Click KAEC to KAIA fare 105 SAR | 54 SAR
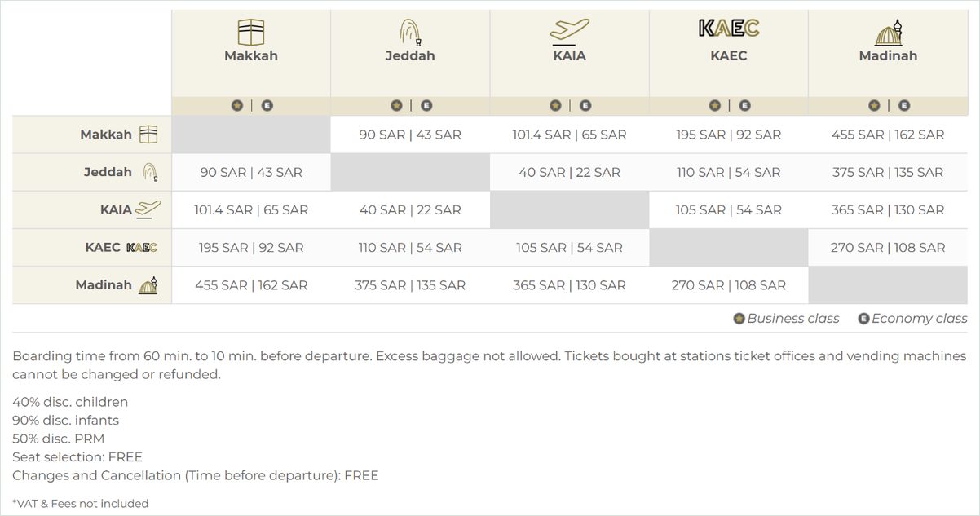Image resolution: width=980 pixels, height=516 pixels. pyautogui.click(x=570, y=247)
